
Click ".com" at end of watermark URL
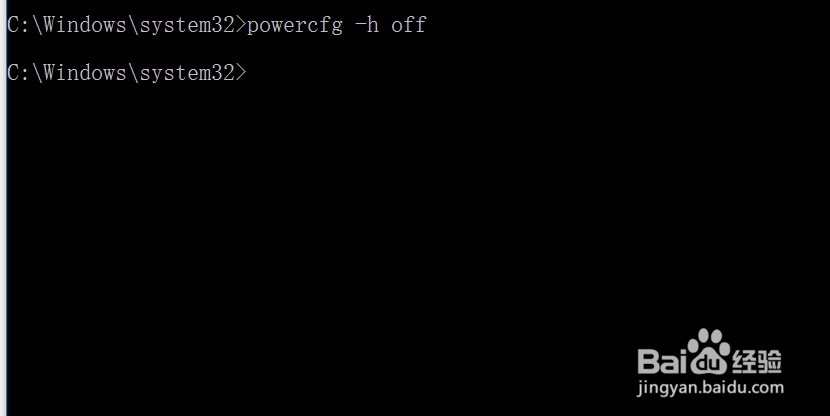tap(767, 387)
